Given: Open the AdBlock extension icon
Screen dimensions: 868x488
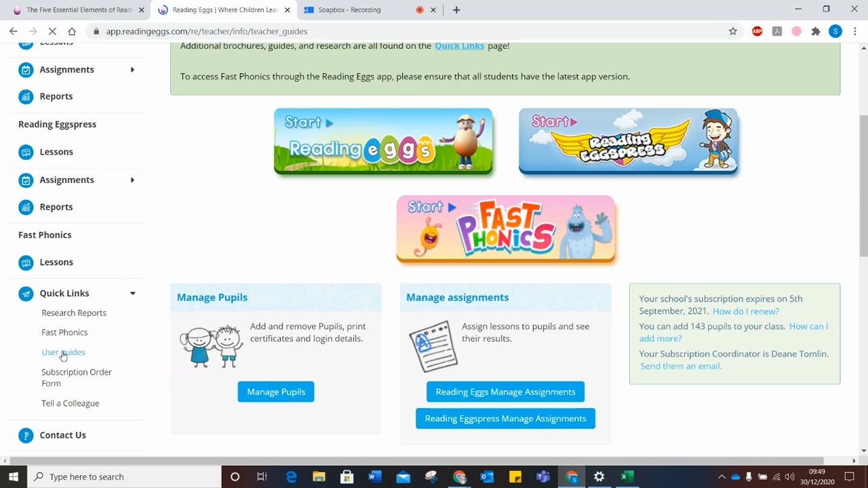Looking at the screenshot, I should [757, 31].
